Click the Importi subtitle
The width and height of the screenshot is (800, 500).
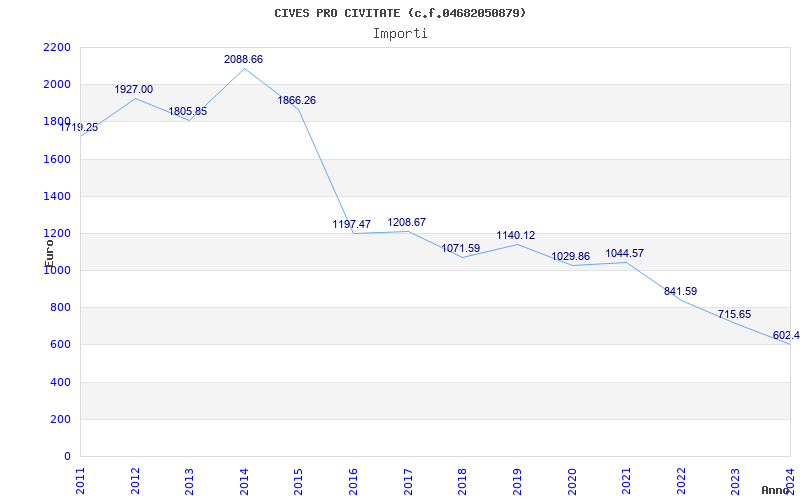pyautogui.click(x=400, y=33)
